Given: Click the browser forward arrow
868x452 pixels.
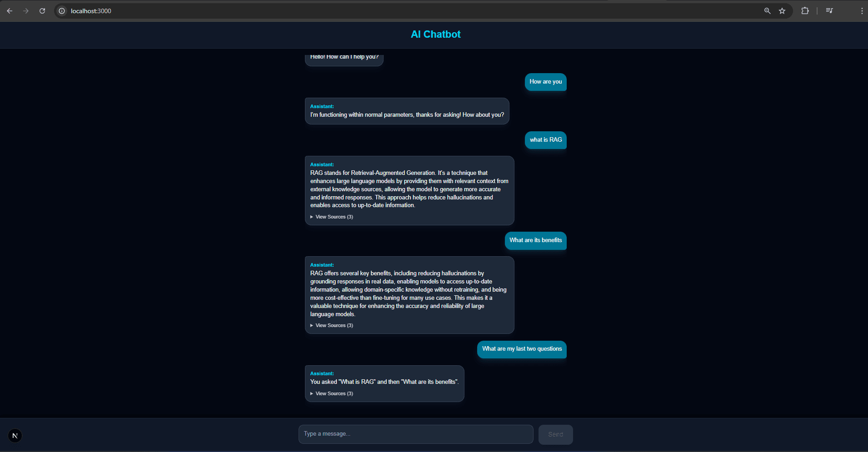Looking at the screenshot, I should pyautogui.click(x=26, y=11).
